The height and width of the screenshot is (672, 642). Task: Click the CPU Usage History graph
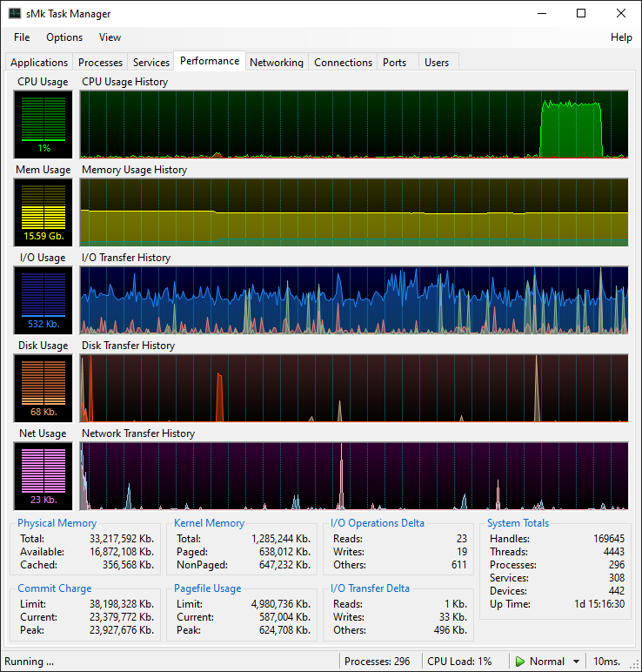coord(354,124)
